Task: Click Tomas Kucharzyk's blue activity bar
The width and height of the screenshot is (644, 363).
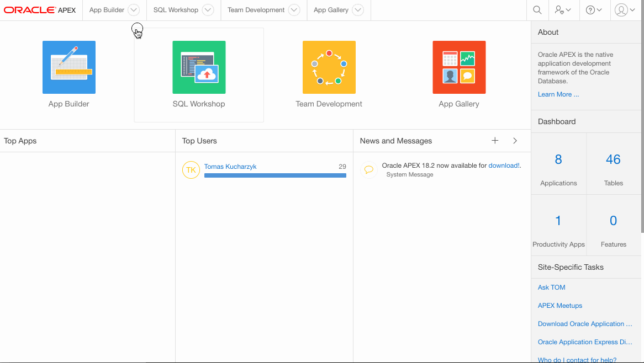Action: tap(275, 175)
